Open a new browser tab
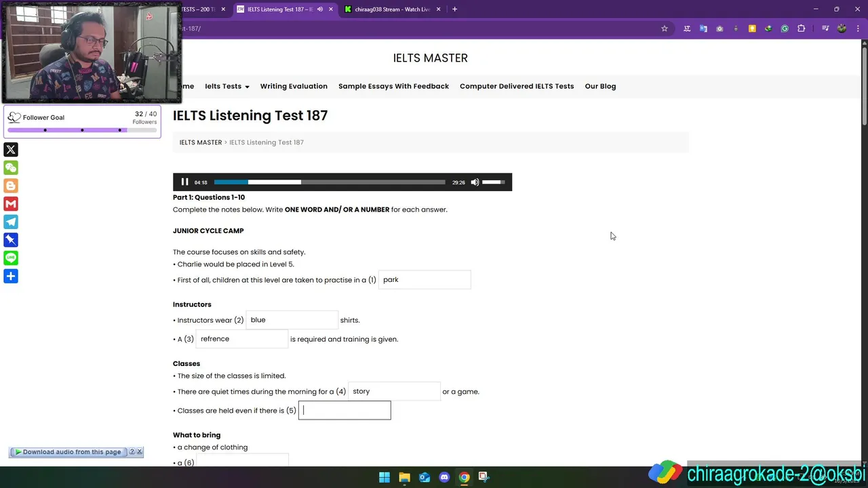This screenshot has height=488, width=868. coord(454,9)
